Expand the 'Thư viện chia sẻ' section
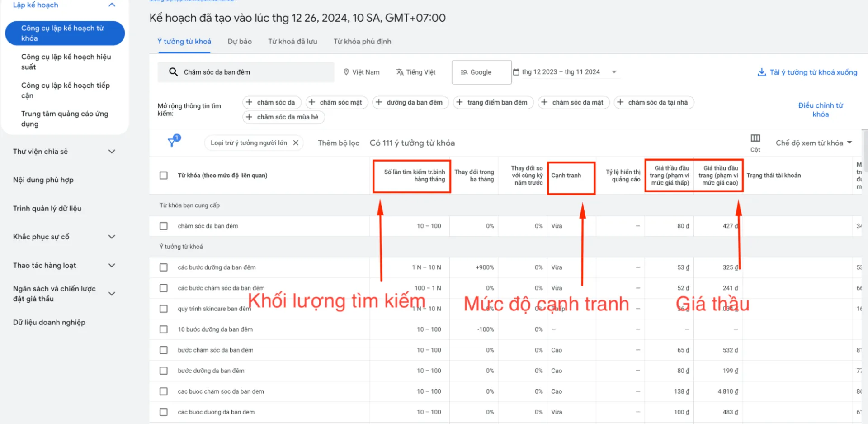Image resolution: width=868 pixels, height=424 pixels. coord(112,151)
